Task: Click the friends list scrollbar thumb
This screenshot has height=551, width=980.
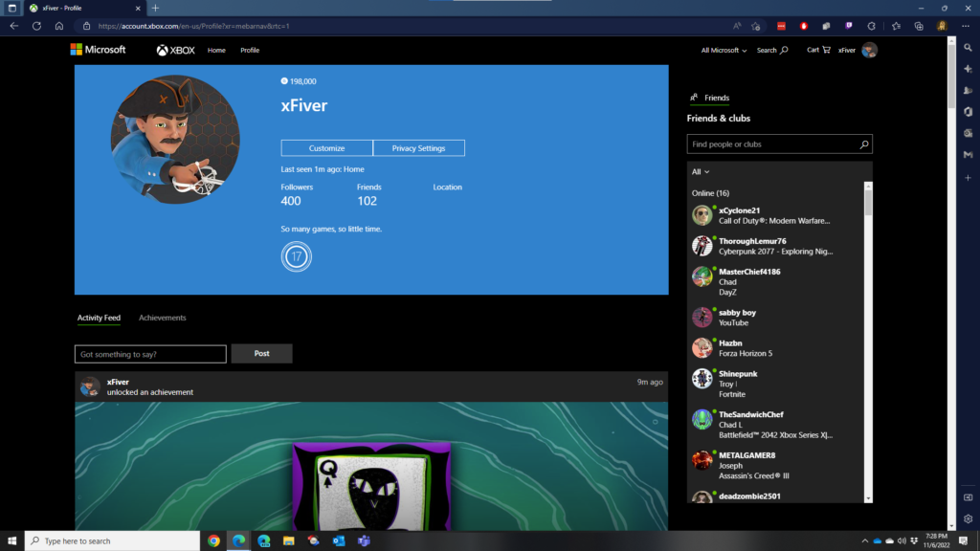Action: (868, 203)
